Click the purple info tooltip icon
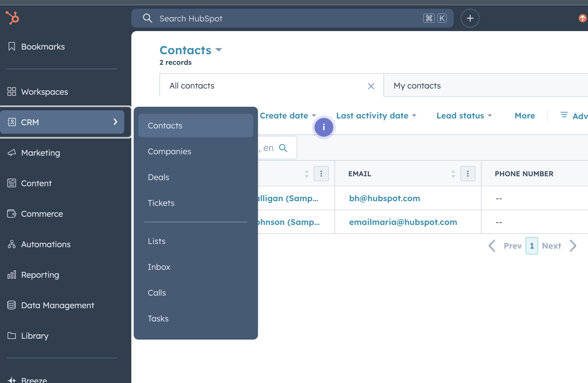 click(x=324, y=127)
